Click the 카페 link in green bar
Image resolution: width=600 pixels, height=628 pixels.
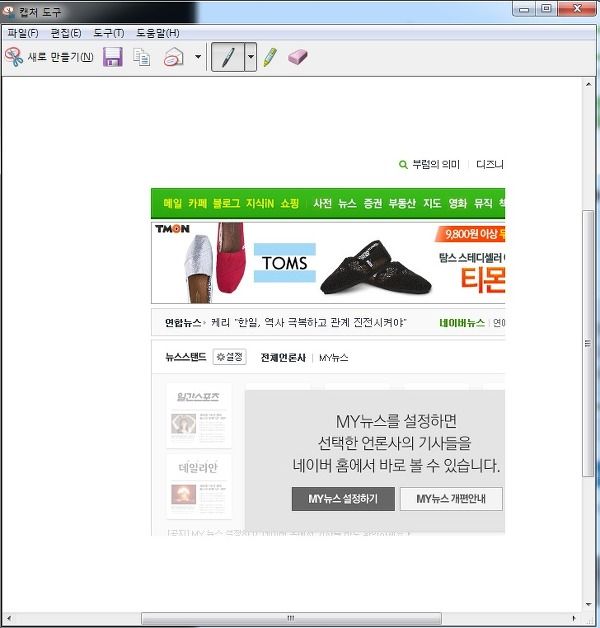[197, 203]
